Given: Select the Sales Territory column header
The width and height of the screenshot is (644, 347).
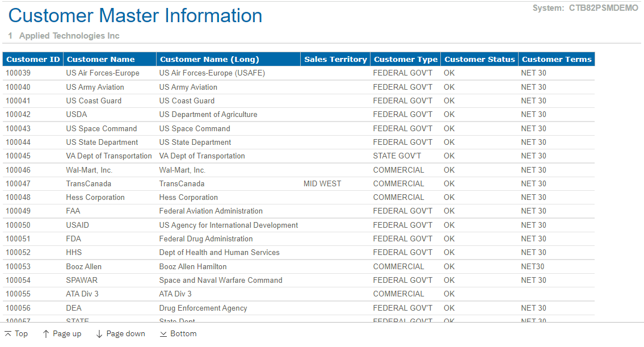Looking at the screenshot, I should pyautogui.click(x=335, y=59).
